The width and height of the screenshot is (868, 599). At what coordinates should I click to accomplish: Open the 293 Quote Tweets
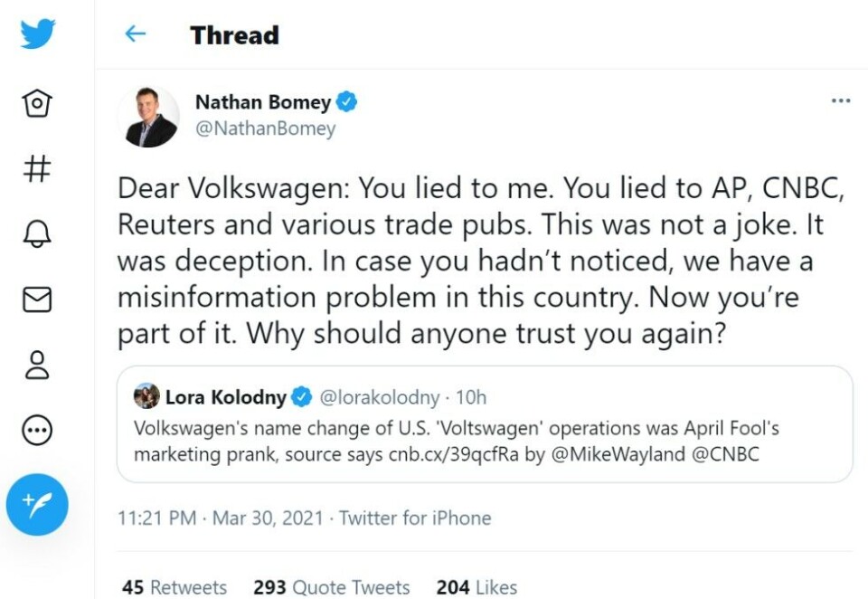[x=331, y=586]
